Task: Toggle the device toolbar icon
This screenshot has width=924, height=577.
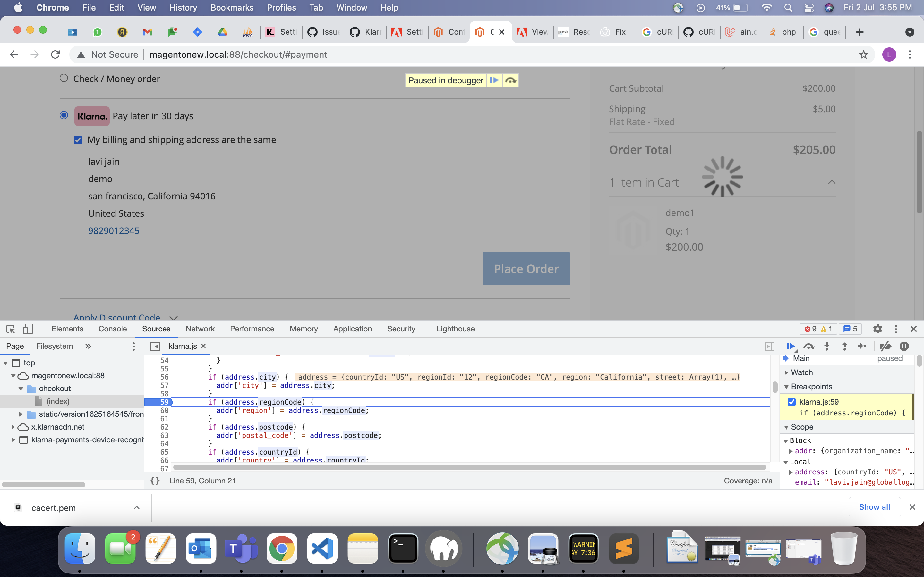Action: pyautogui.click(x=28, y=329)
